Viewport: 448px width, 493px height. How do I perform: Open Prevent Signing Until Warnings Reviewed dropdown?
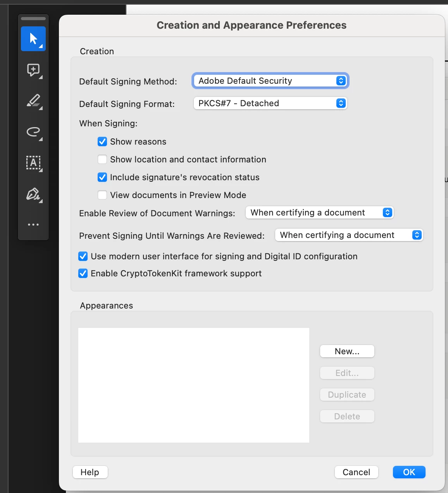click(349, 235)
